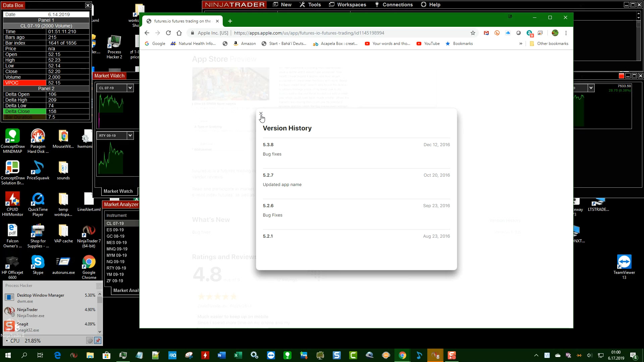Close the futures.io browser tab
The height and width of the screenshot is (362, 644).
[x=217, y=21]
